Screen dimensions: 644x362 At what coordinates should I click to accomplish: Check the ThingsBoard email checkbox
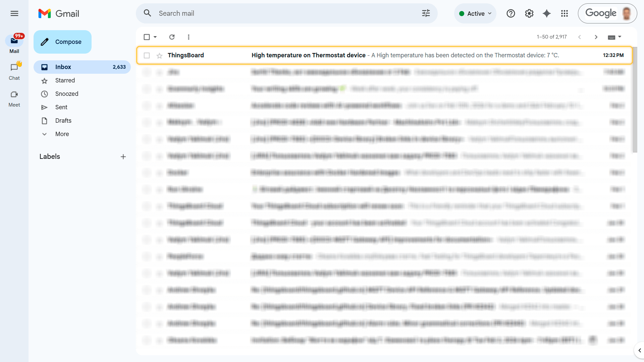(x=147, y=55)
